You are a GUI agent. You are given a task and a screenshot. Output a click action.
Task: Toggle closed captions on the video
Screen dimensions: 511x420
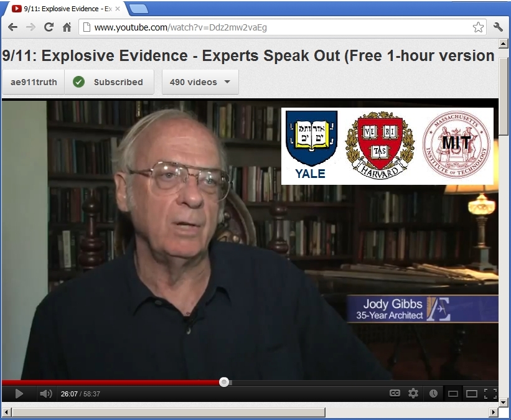click(395, 393)
